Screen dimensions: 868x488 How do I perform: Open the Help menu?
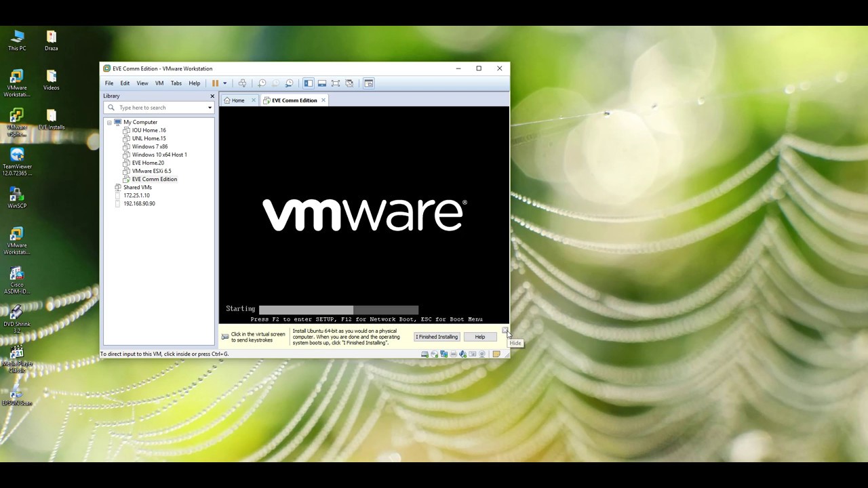195,83
